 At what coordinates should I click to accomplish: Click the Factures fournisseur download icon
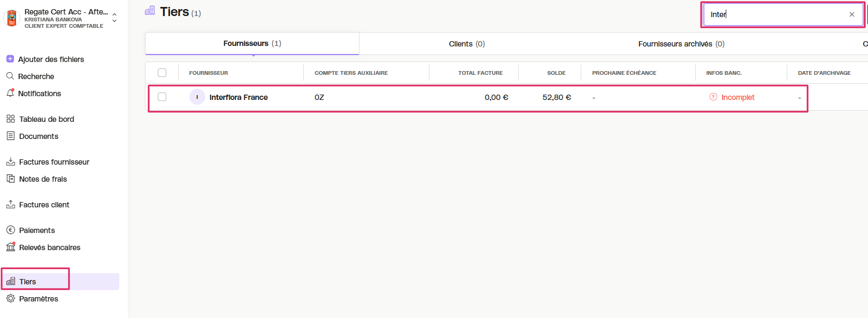(x=11, y=161)
